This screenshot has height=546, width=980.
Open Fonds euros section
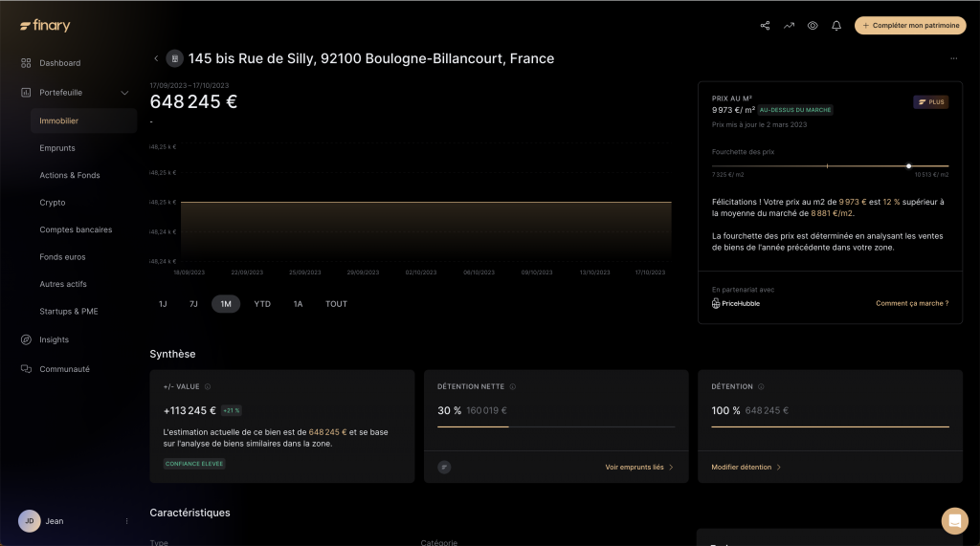pyautogui.click(x=62, y=257)
